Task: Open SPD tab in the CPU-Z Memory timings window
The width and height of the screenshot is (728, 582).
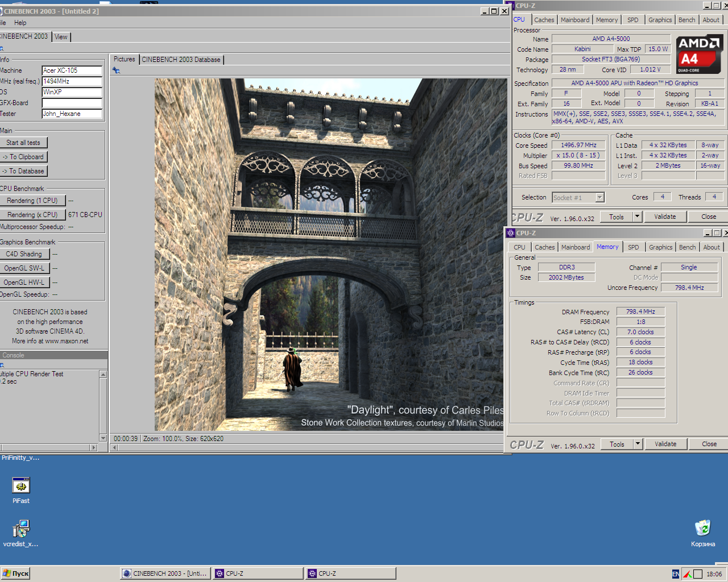Action: pos(633,247)
